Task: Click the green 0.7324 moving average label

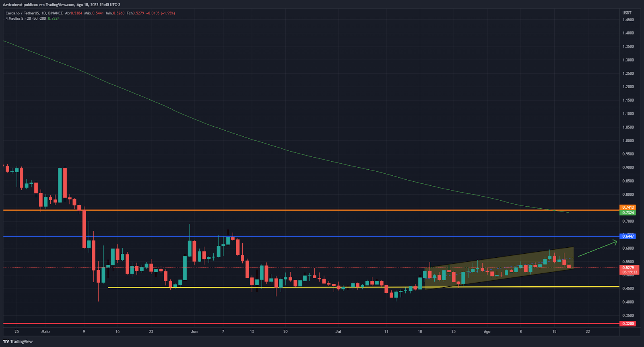Action: point(628,213)
